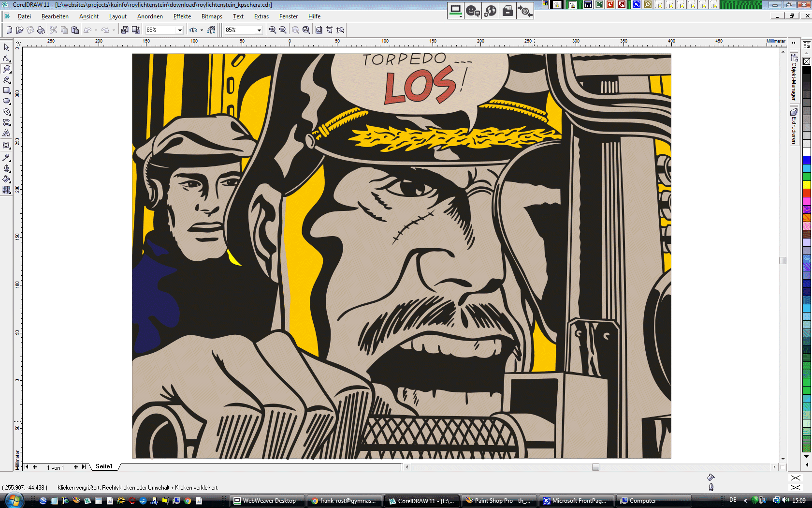Viewport: 812px width, 508px height.
Task: Select the Interactive Blend tool
Action: coord(6,145)
